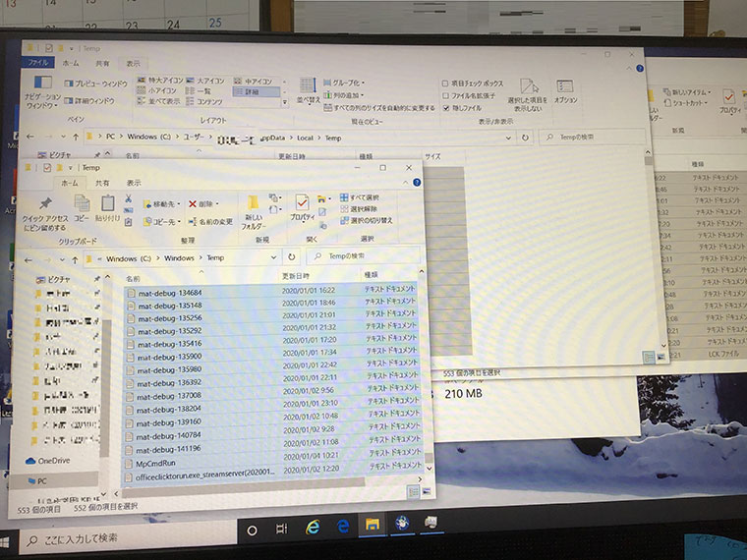Open 移動先 dropdown in front window
This screenshot has width=747, height=560.
[161, 204]
